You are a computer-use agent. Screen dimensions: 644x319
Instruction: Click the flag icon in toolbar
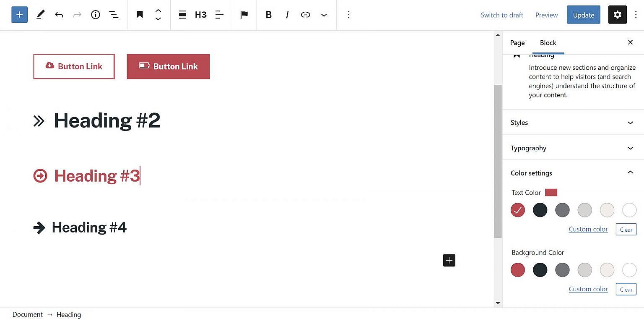244,15
